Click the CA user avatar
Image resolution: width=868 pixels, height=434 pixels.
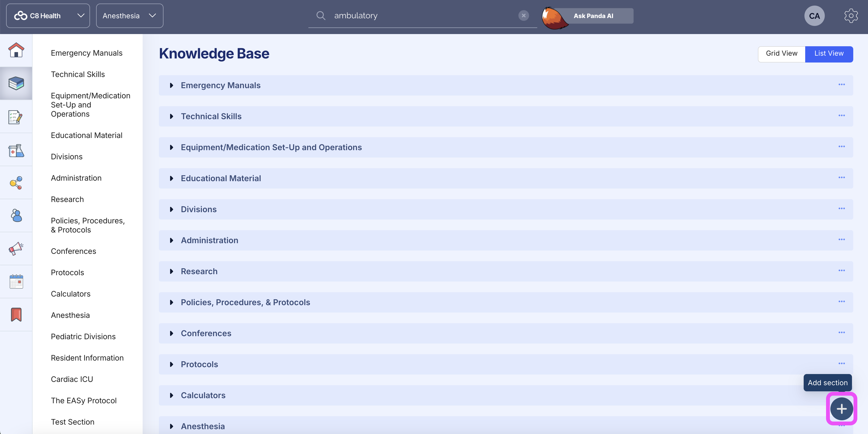point(814,16)
